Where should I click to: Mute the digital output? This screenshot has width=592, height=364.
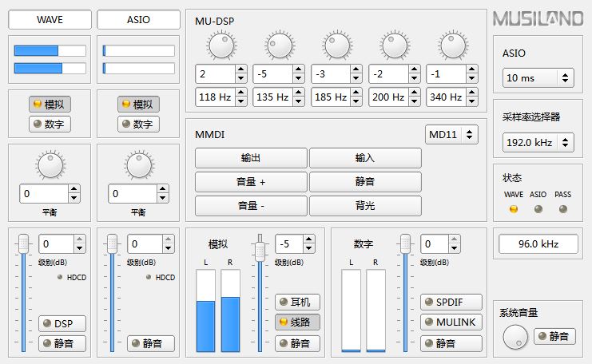click(451, 343)
